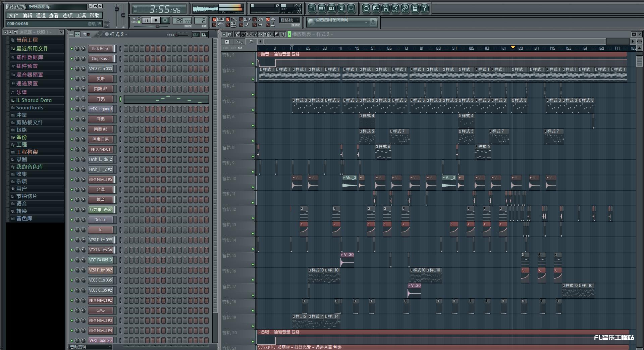Image resolution: width=644 pixels, height=350 pixels.
Task: Open the 文件 menu
Action: tap(14, 15)
